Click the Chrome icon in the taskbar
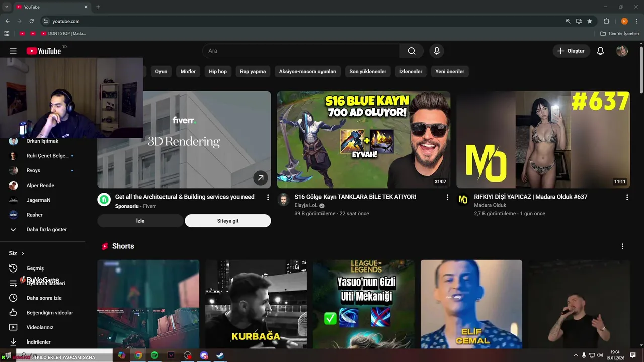The height and width of the screenshot is (362, 644). [138, 355]
